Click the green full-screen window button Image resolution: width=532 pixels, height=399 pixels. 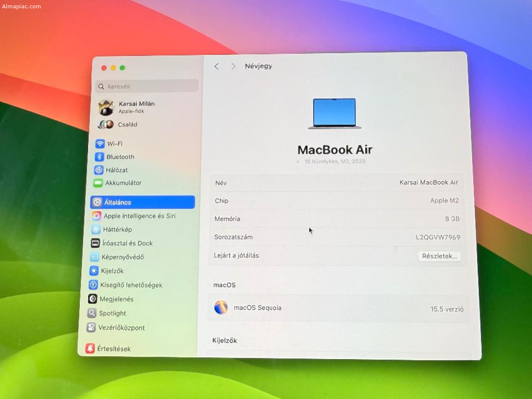tap(122, 68)
